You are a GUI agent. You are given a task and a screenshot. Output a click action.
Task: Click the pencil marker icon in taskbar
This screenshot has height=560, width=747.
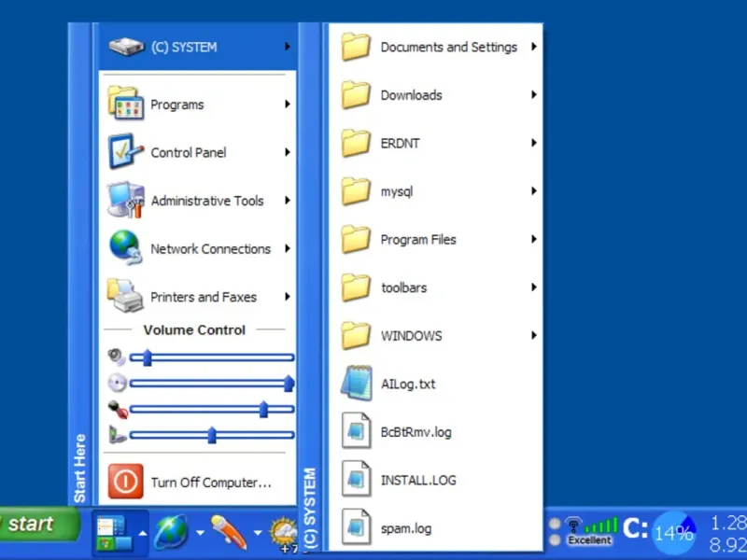pos(229,531)
